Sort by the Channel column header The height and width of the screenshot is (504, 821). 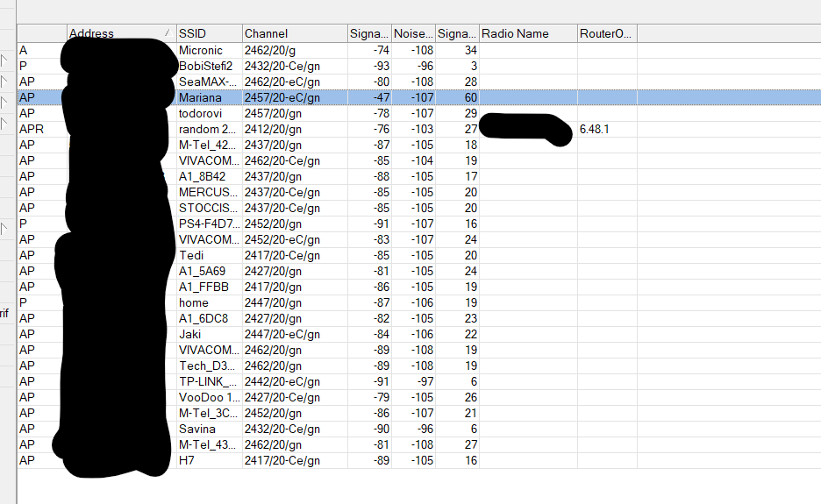click(295, 33)
